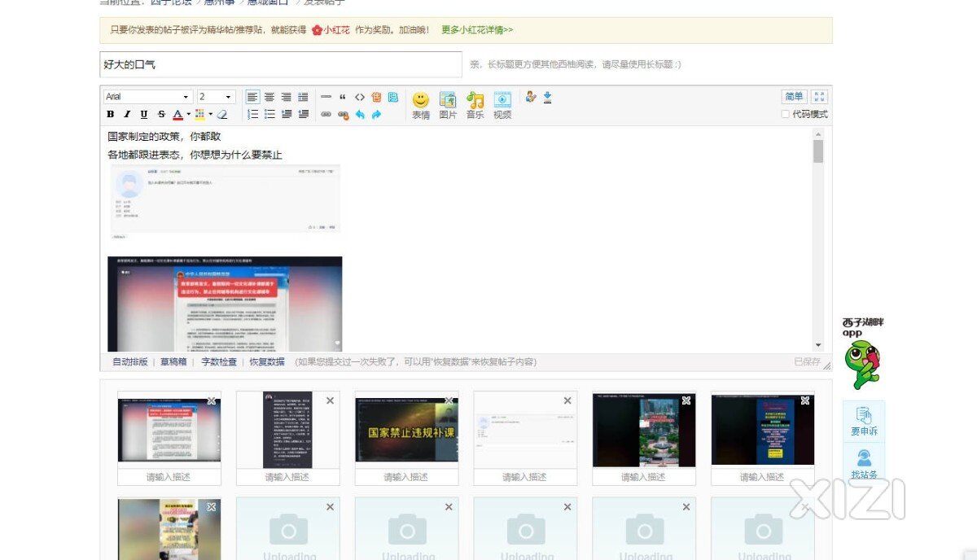Viewport: 977px width, 560px height.
Task: Click the @ mention user icon
Action: pos(532,97)
